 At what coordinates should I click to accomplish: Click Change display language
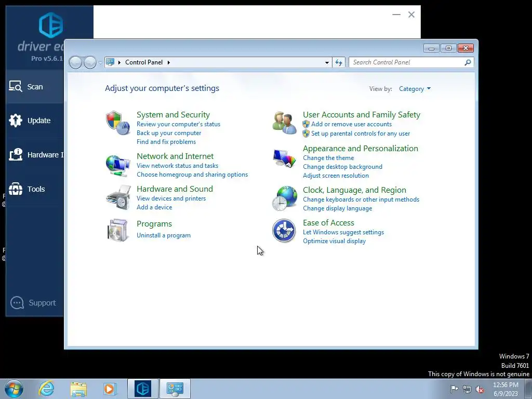(337, 208)
